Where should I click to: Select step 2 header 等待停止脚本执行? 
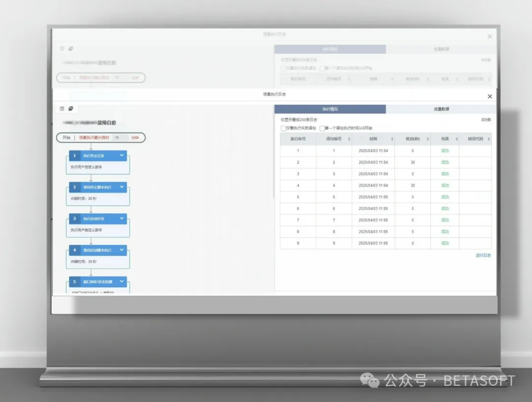(x=98, y=187)
